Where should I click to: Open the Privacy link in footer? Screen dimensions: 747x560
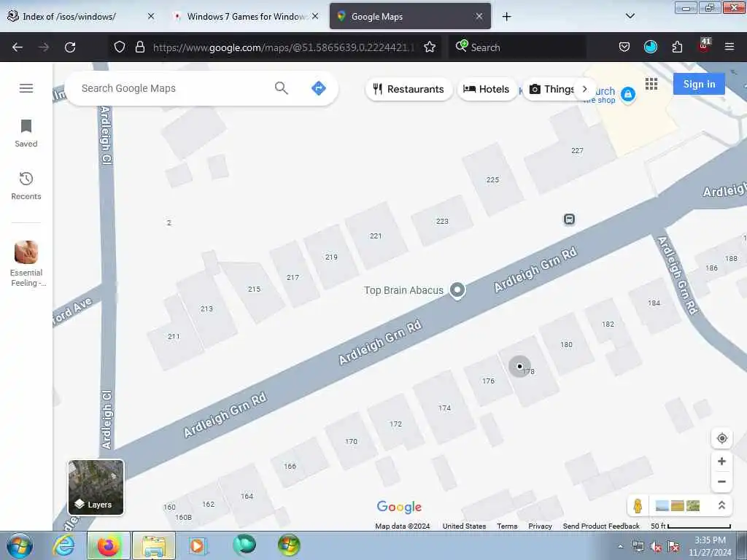pos(540,526)
